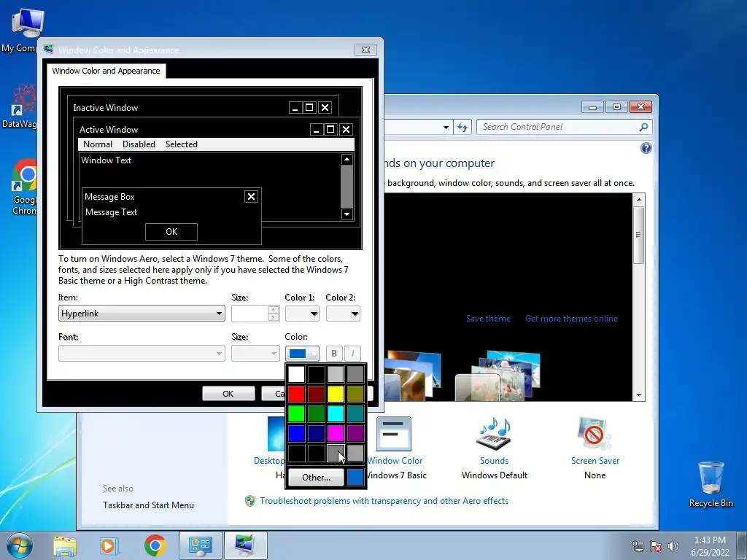Pick the magenta color swatch
The image size is (747, 560).
click(336, 433)
